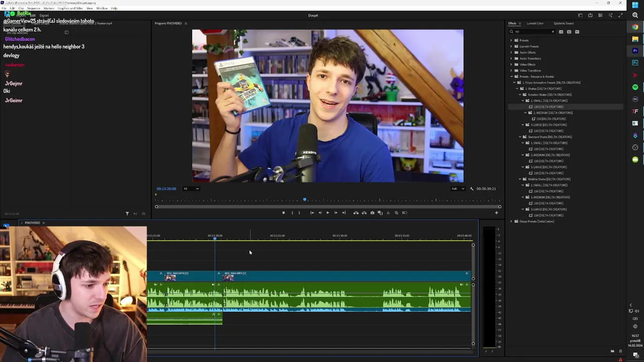The image size is (644, 362).
Task: Collapse Presets - Resource & Rookie folder
Action: point(511,76)
